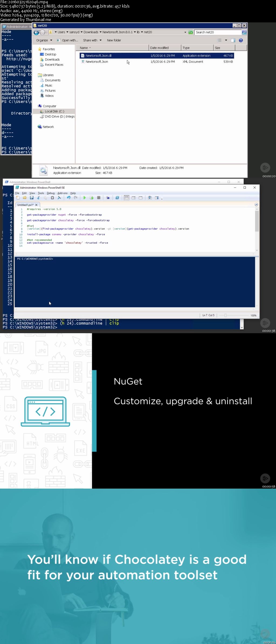This screenshot has width=276, height=644.
Task: Open the recent pages dropdown beside Forward
Action: [46, 33]
